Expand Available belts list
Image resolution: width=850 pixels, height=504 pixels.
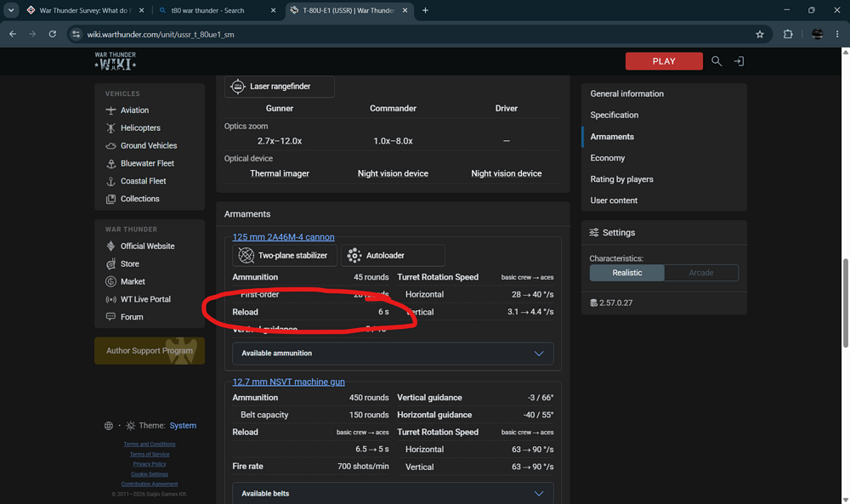coord(393,494)
